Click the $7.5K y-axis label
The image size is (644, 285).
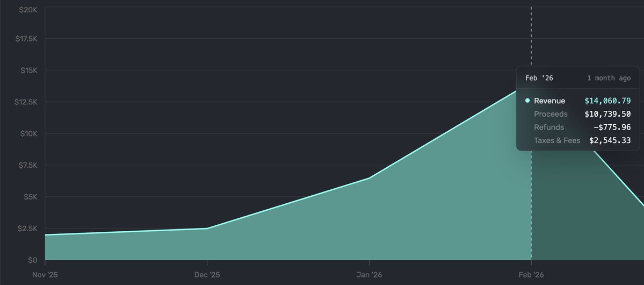(27, 165)
